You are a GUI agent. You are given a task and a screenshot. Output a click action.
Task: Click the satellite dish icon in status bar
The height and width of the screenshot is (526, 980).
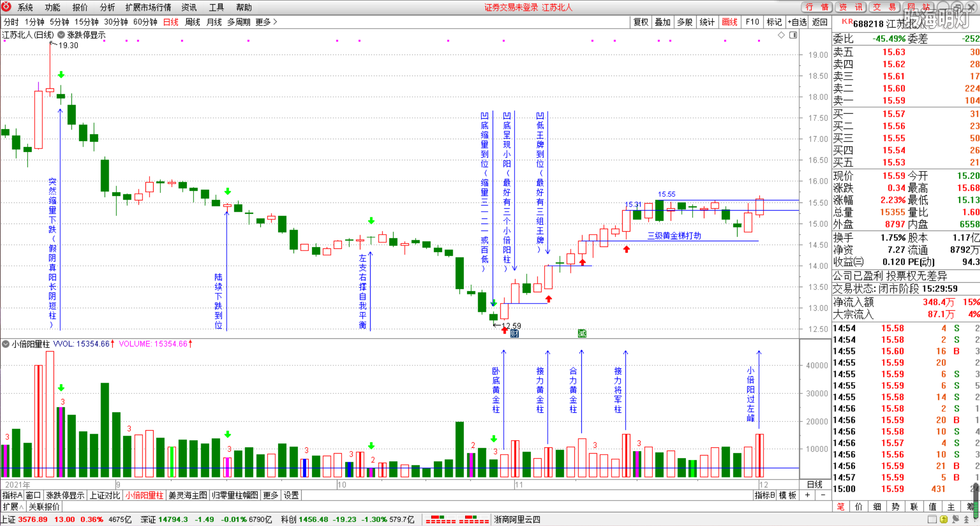point(955,519)
